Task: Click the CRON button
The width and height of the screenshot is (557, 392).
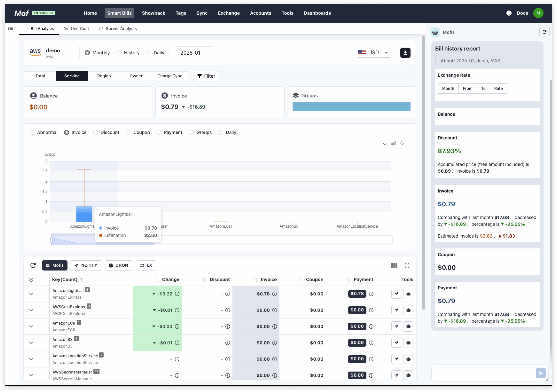Action: (119, 265)
